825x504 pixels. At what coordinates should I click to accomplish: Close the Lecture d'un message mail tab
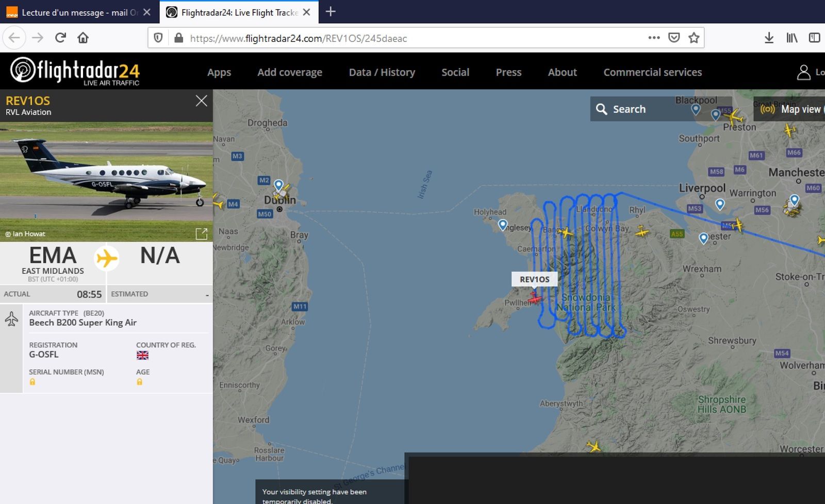point(147,12)
